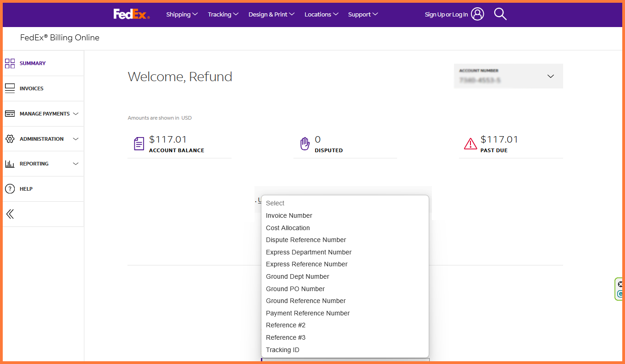This screenshot has height=364, width=625.
Task: Select Reference #3 option
Action: pos(345,337)
